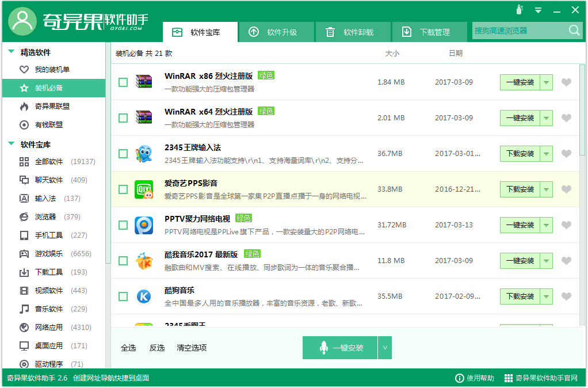
Task: Click the software list vertical scrollbar
Action: [582, 110]
